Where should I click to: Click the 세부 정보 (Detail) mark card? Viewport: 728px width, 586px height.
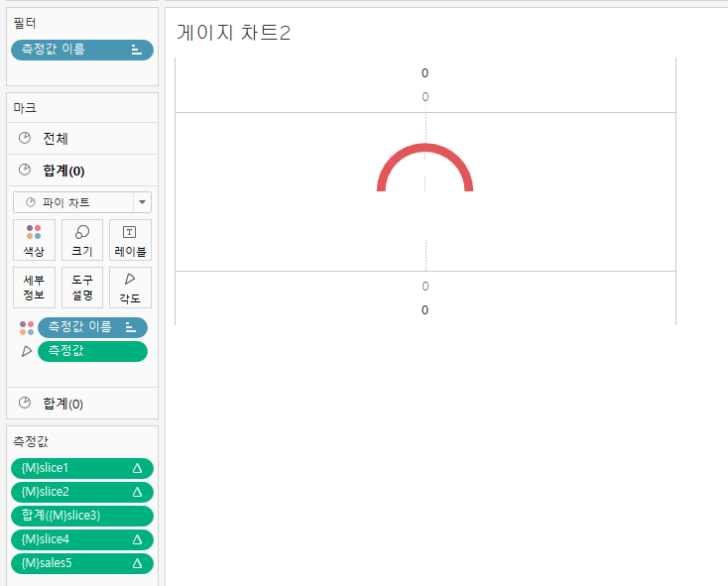(34, 288)
